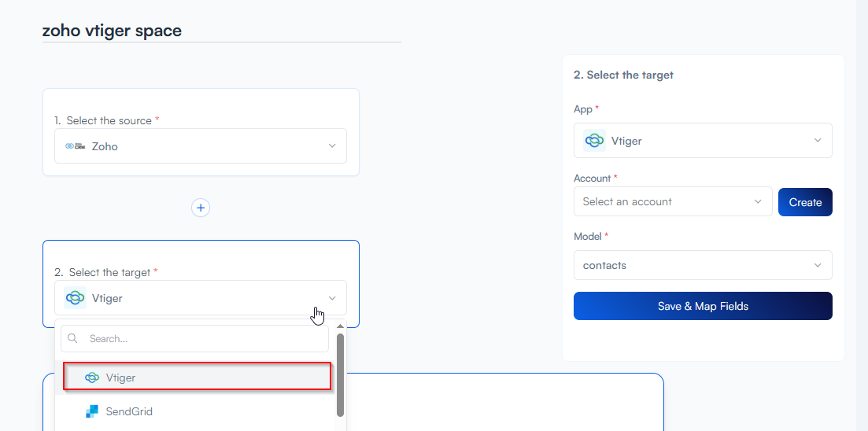The image size is (868, 431).
Task: Collapse the target dropdown using its chevron
Action: click(x=332, y=298)
